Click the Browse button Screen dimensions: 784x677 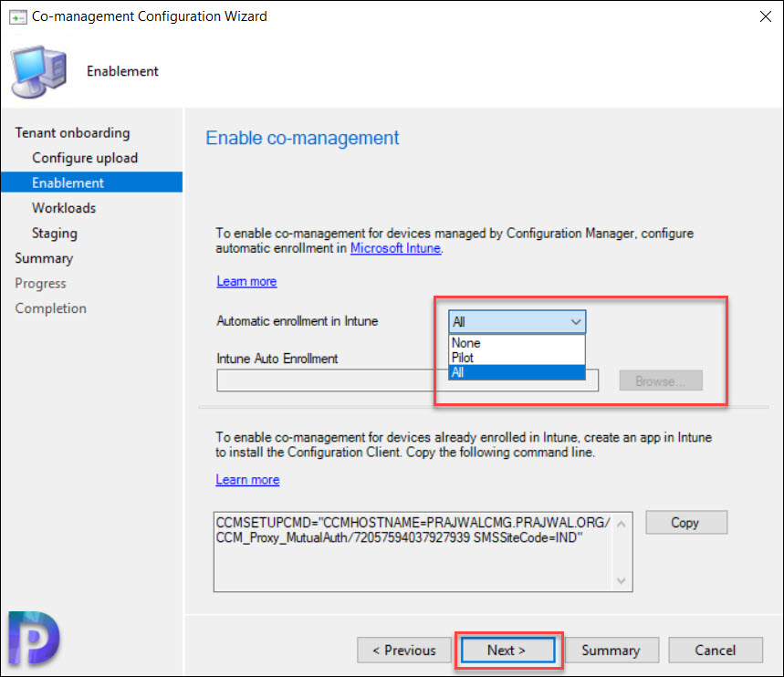click(x=661, y=381)
